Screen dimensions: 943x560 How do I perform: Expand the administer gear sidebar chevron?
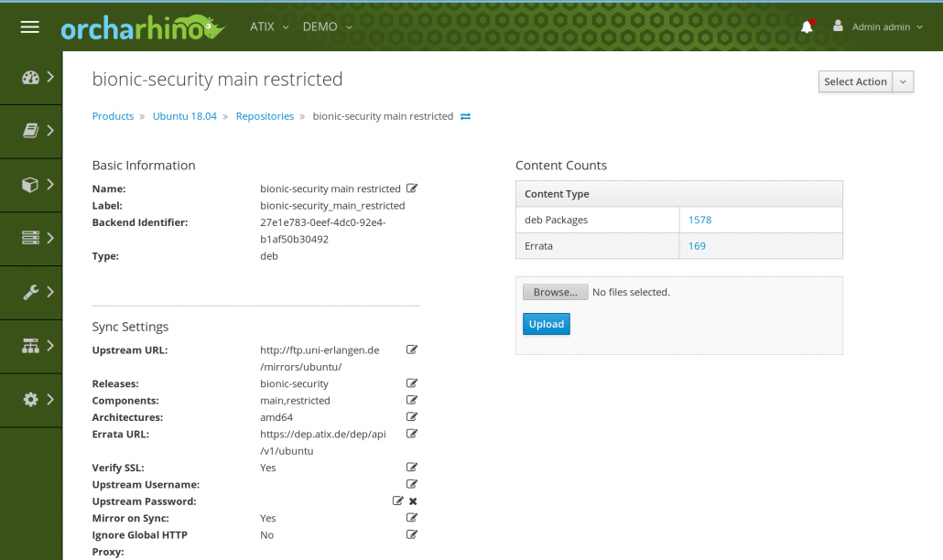coord(50,400)
